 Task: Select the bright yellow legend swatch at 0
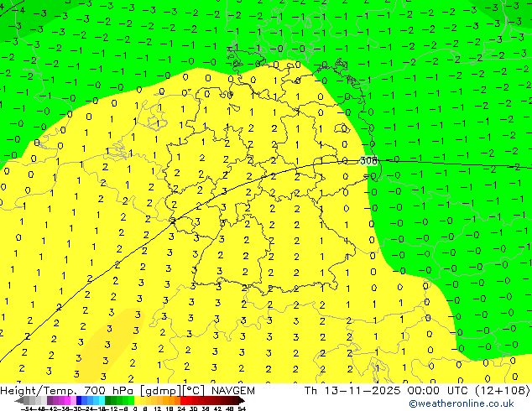click(x=137, y=400)
